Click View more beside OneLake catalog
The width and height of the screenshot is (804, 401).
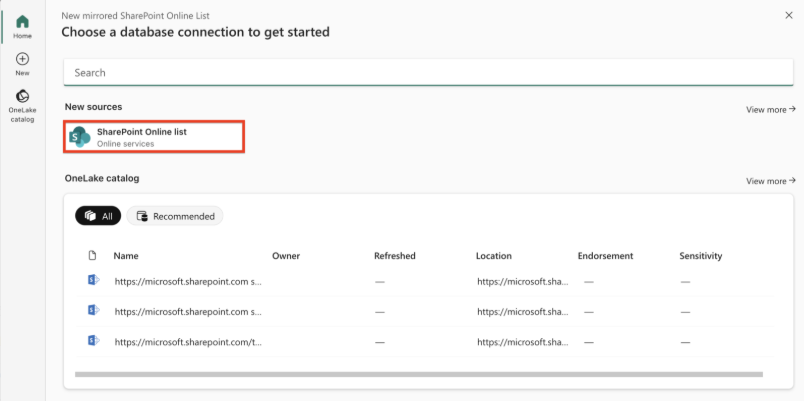771,181
